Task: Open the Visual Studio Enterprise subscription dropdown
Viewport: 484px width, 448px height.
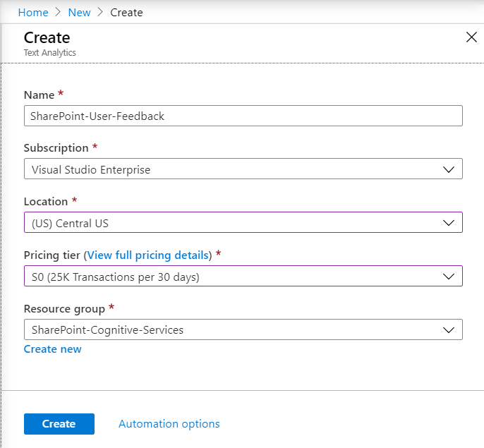Action: coord(233,169)
